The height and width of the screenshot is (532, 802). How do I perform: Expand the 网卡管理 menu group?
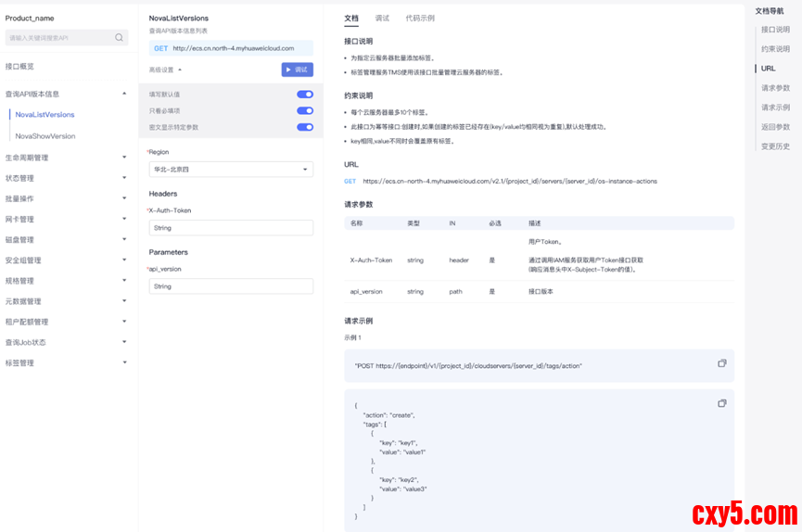(124, 220)
